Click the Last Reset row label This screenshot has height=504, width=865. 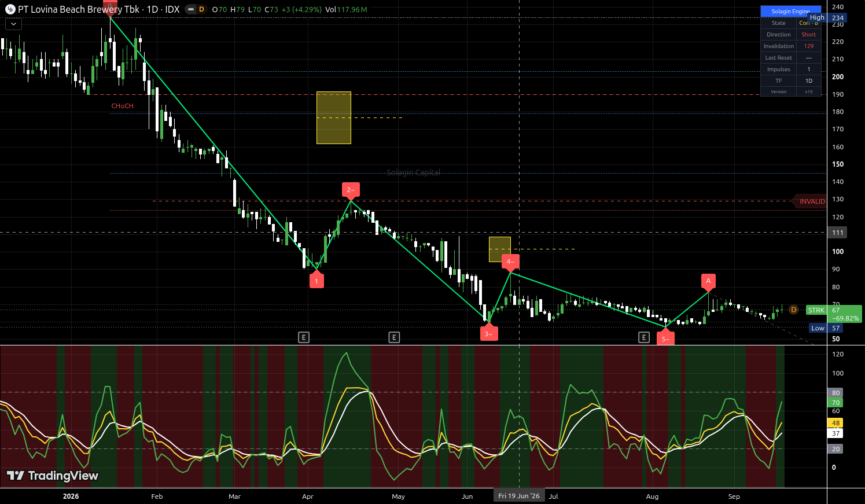(x=779, y=58)
